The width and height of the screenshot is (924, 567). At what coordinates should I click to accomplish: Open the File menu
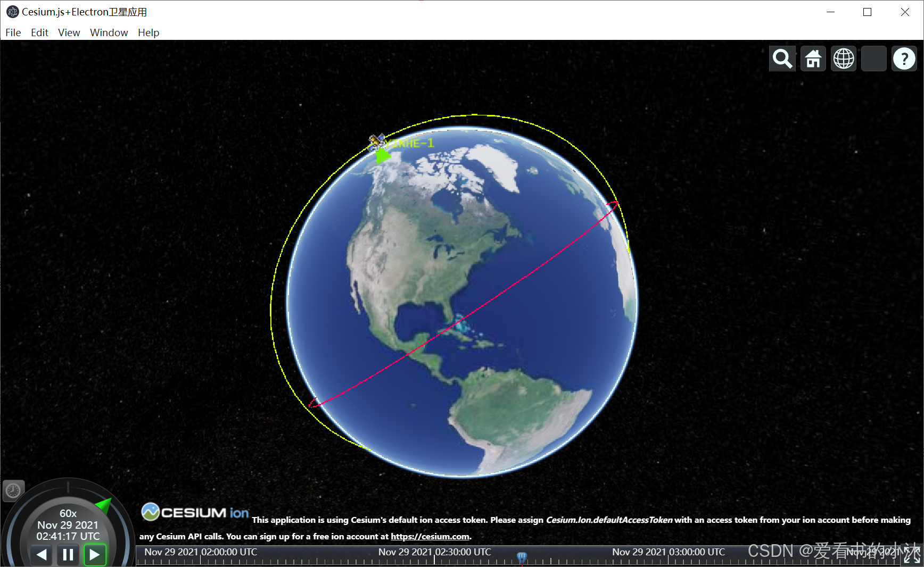(13, 32)
